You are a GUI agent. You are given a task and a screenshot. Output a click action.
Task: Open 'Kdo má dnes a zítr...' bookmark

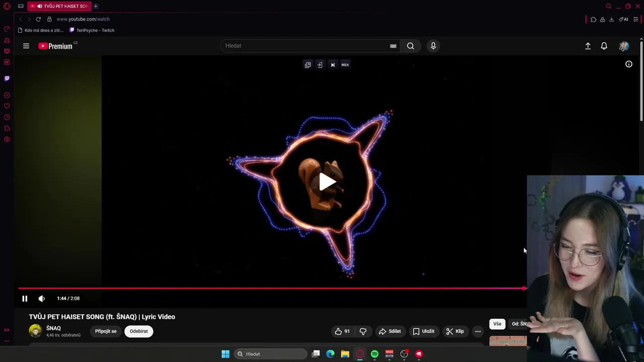41,30
